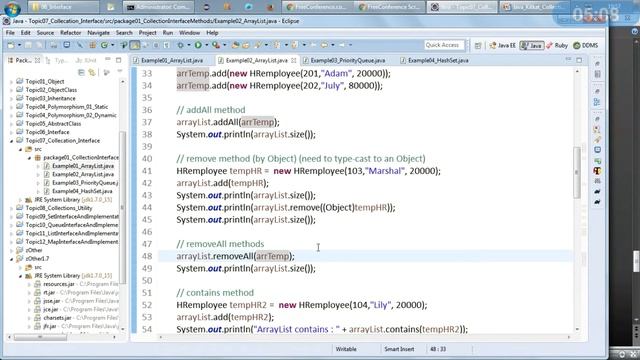Open the Source menu
This screenshot has width=640, height=360.
[x=45, y=33]
